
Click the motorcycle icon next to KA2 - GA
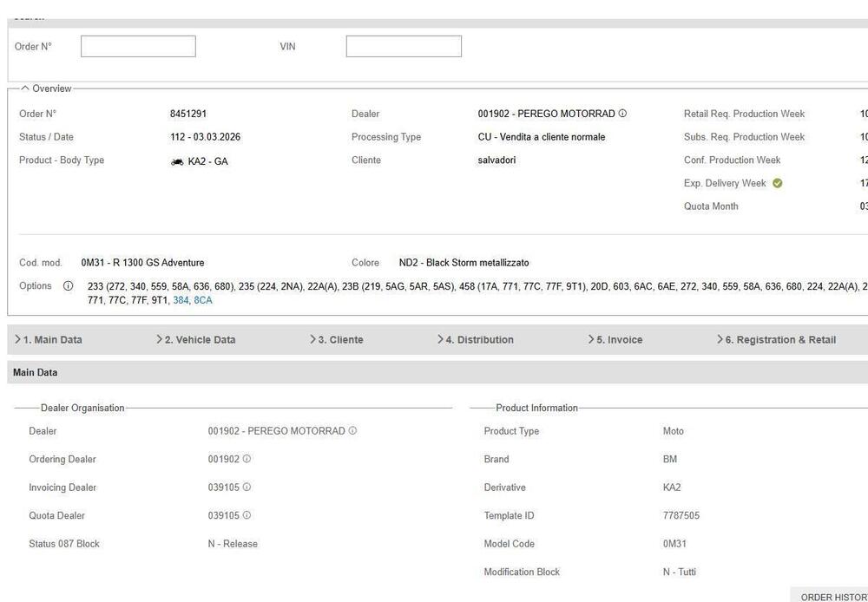click(177, 161)
